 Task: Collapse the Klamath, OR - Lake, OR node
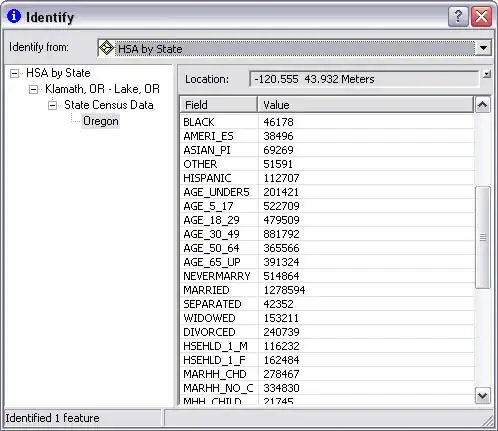[33, 89]
